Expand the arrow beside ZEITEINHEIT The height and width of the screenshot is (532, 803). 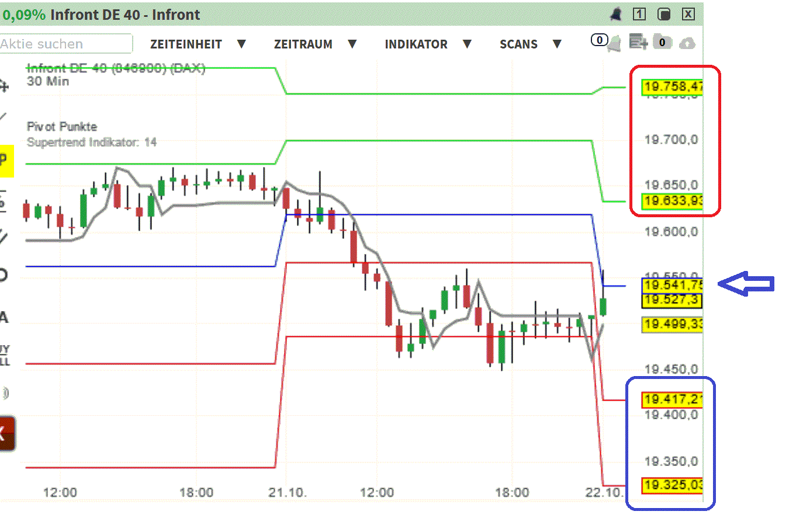[241, 44]
